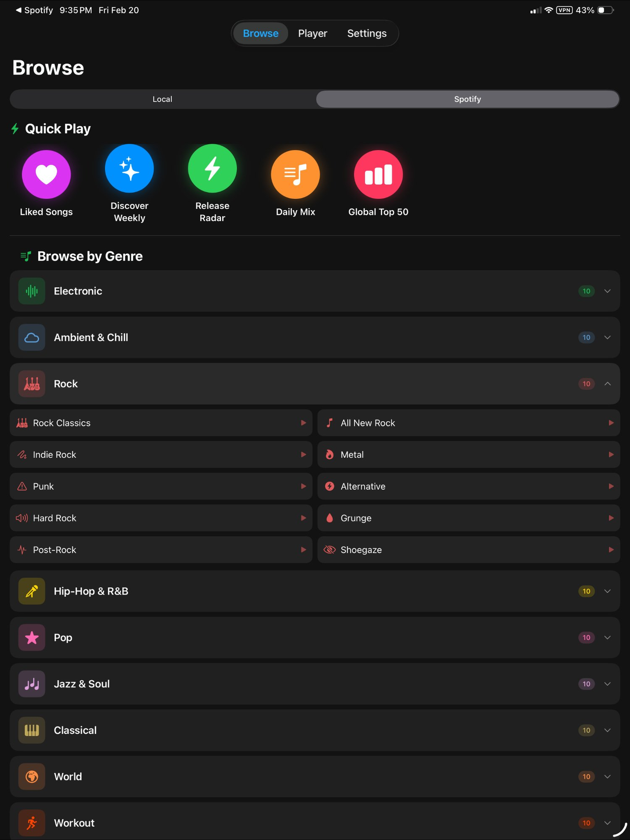Screen dimensions: 630x840
Task: Switch source to Local segment
Action: pos(163,99)
